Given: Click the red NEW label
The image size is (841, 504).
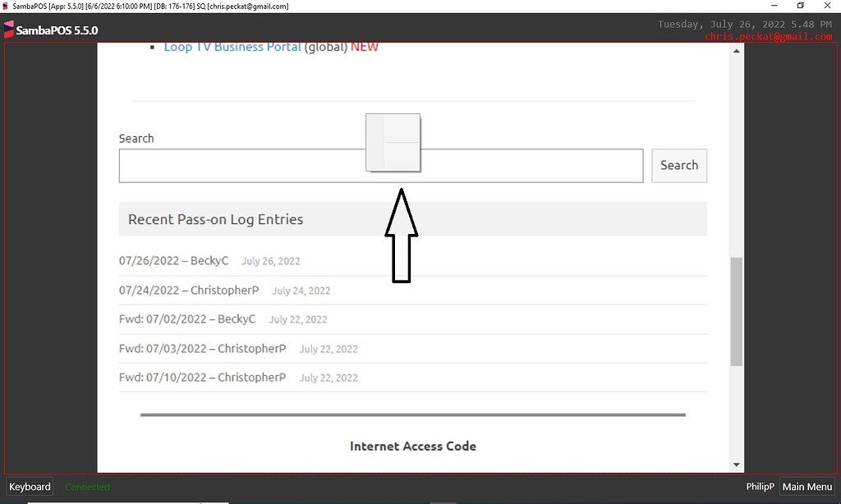Looking at the screenshot, I should 364,47.
